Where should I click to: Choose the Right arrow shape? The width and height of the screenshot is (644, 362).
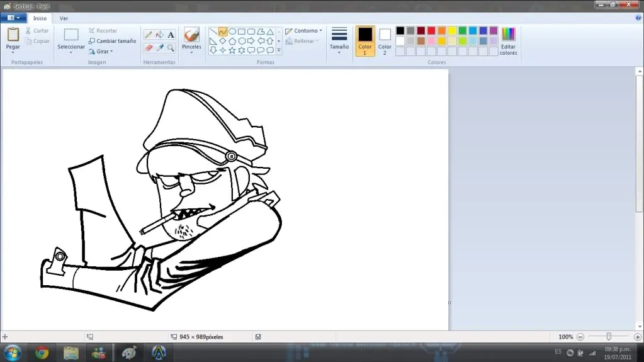coord(251,41)
